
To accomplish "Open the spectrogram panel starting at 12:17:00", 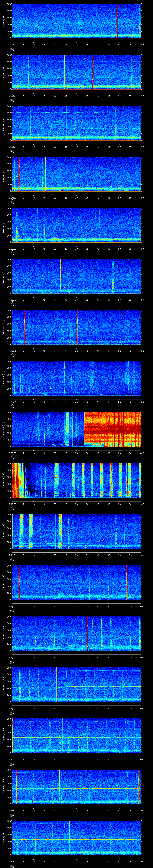I will click(x=77, y=838).
